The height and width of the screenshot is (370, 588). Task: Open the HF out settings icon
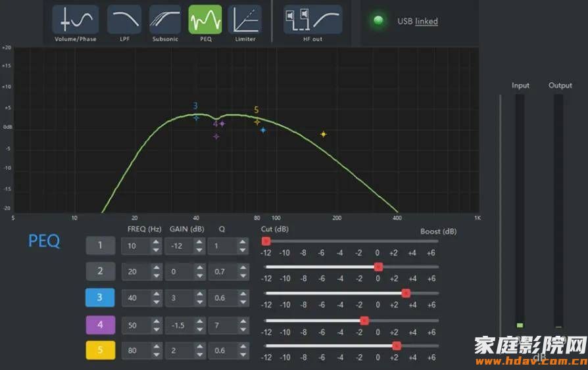tap(312, 20)
